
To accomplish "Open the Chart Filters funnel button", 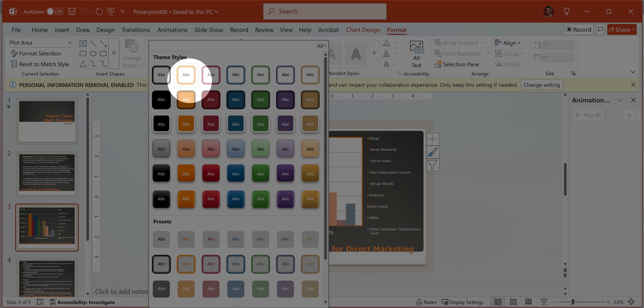I will click(432, 165).
